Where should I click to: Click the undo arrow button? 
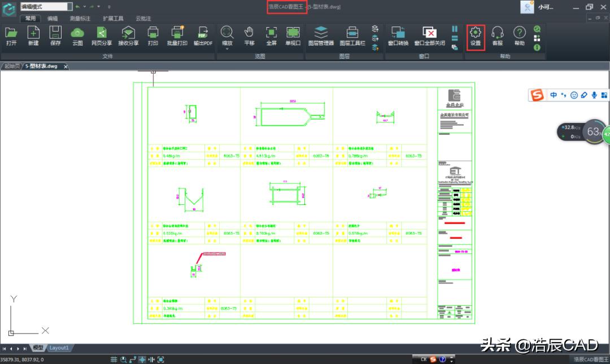78,7
